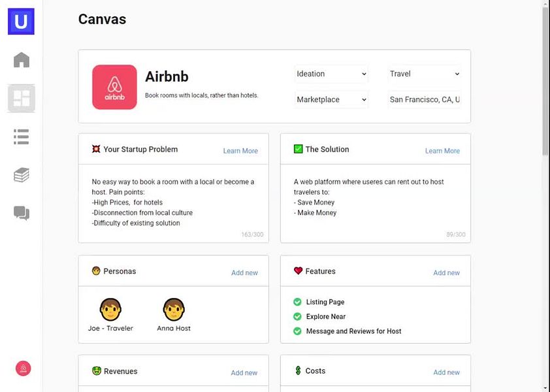Screen dimensions: 550x392
Task: Edit the solution description text
Action: (x=376, y=197)
